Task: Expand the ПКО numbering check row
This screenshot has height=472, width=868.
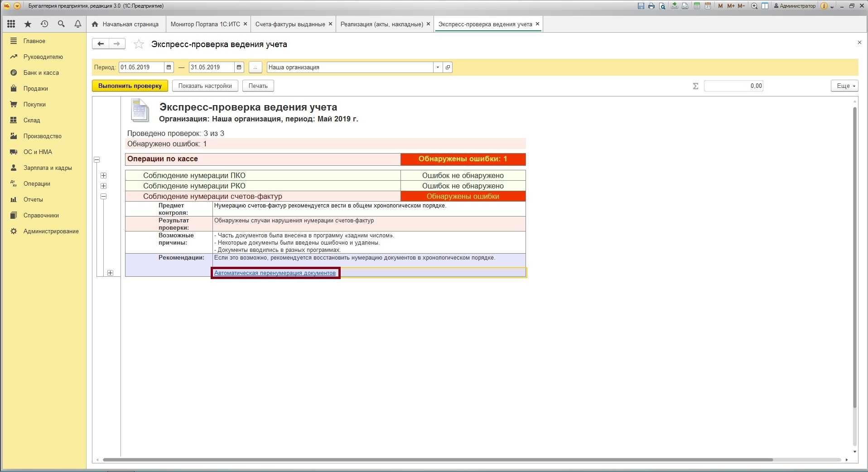Action: pos(104,176)
